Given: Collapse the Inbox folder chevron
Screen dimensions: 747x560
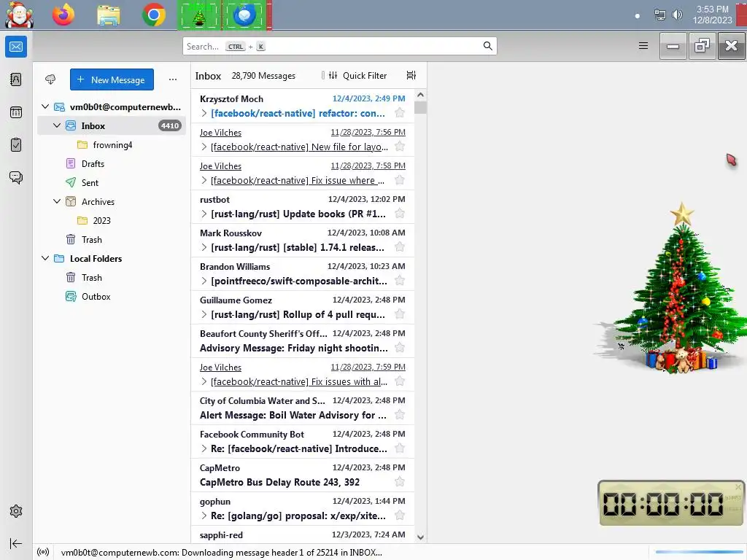Looking at the screenshot, I should click(x=57, y=125).
